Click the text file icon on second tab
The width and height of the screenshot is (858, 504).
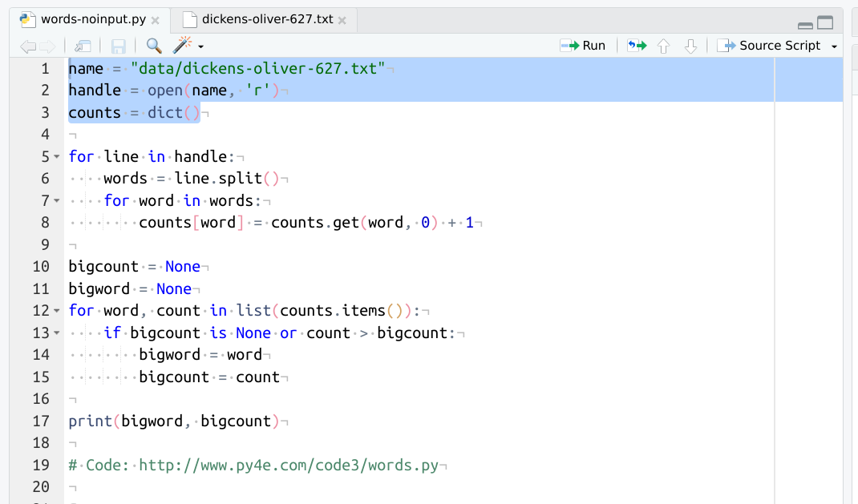pyautogui.click(x=189, y=20)
